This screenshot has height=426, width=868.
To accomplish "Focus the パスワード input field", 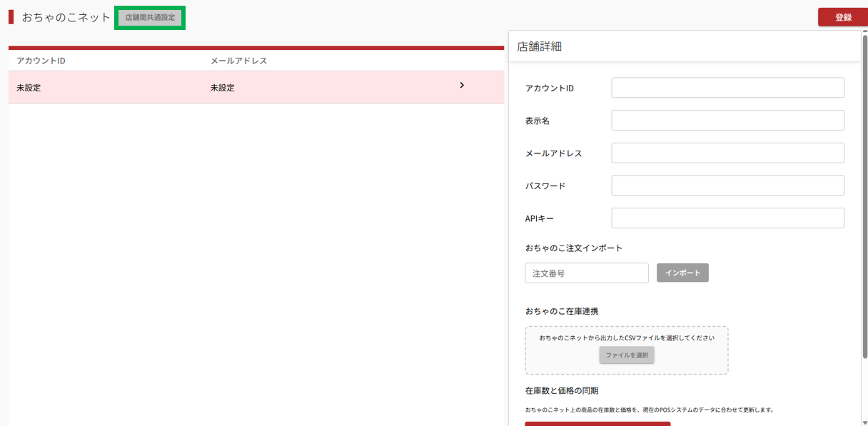I will tap(727, 186).
